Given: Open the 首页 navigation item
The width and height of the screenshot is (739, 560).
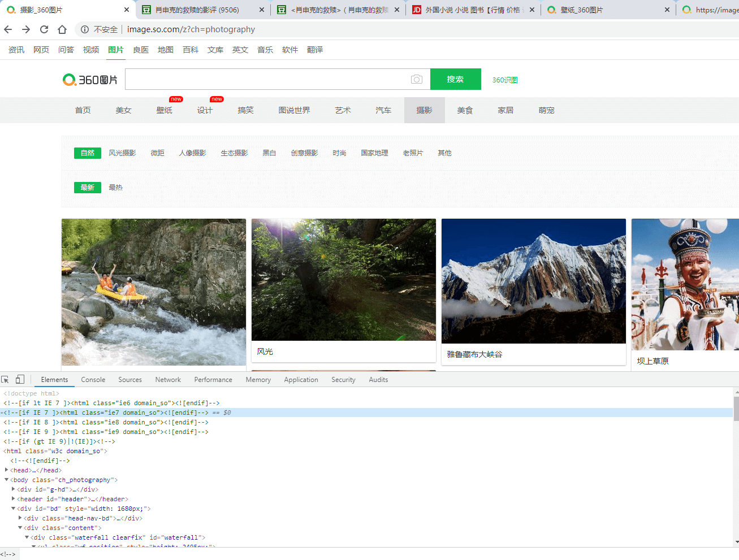Looking at the screenshot, I should click(83, 110).
